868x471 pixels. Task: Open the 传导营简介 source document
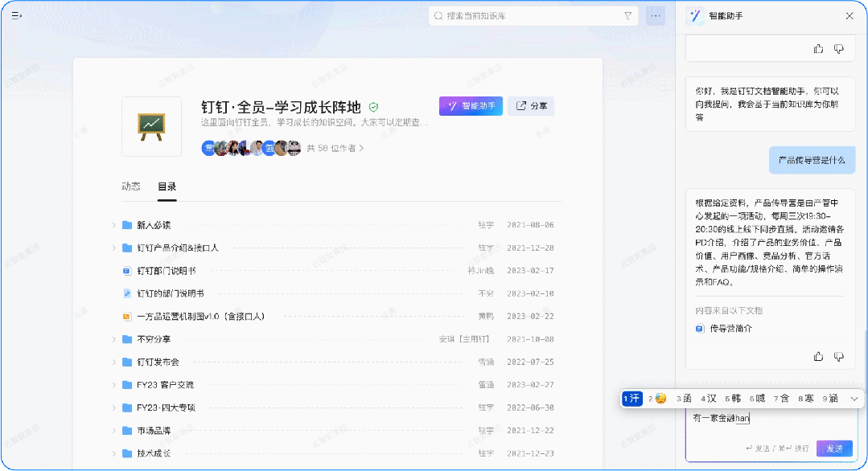tap(730, 329)
